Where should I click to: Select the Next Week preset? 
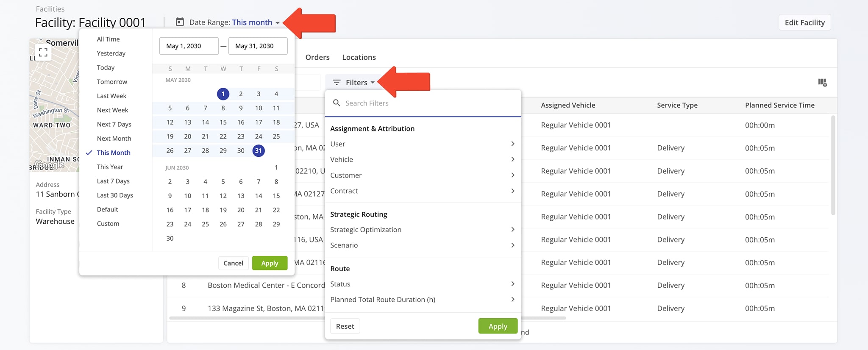[112, 110]
